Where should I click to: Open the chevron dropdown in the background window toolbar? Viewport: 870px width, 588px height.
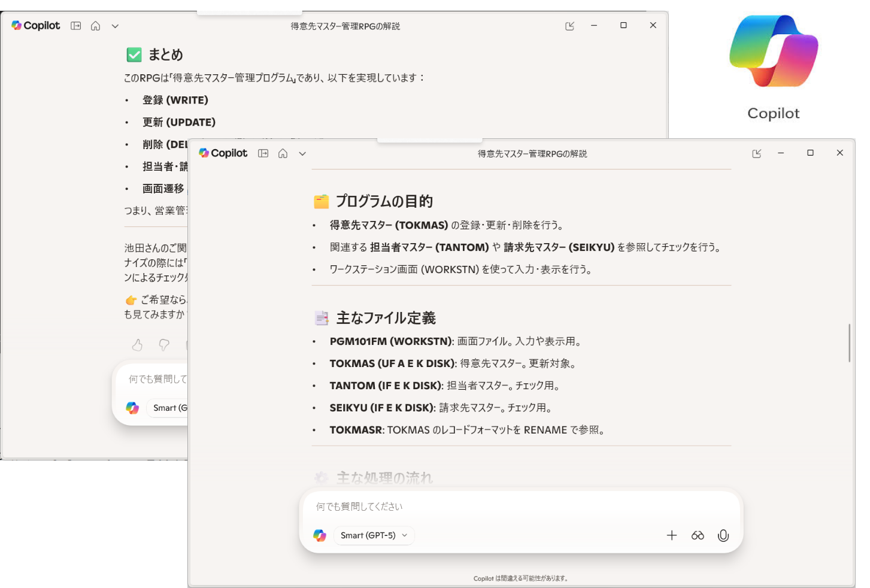tap(114, 25)
